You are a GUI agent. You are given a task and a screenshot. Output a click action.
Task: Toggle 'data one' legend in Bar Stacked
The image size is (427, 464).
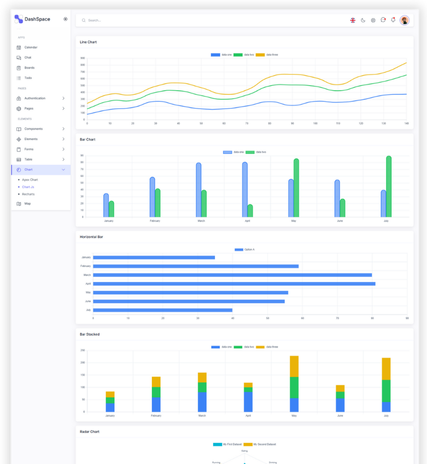[x=221, y=347]
